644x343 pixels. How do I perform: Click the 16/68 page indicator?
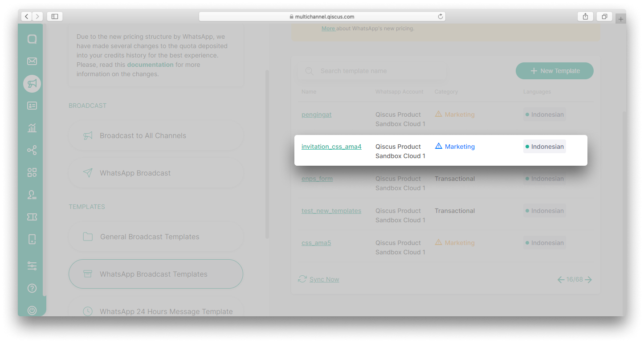coord(575,280)
